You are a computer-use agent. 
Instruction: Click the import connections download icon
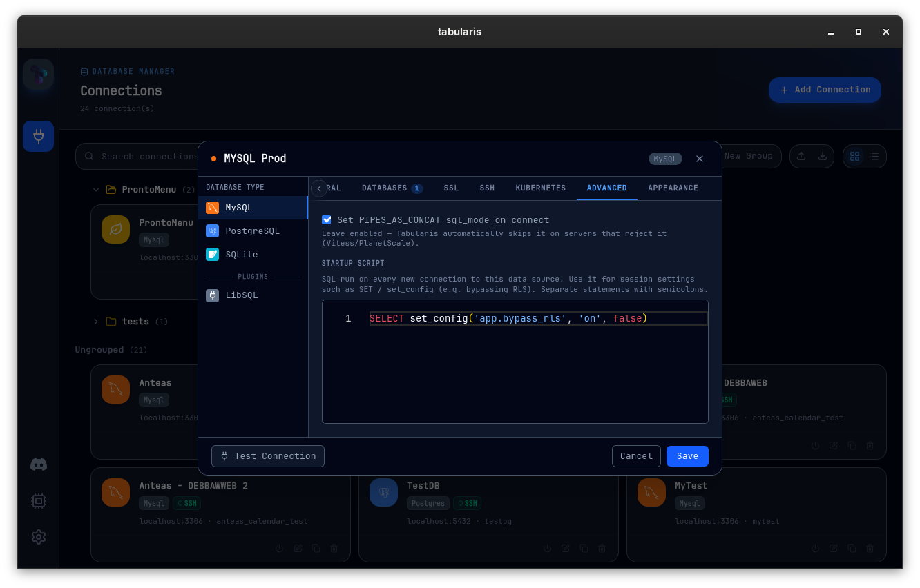coord(823,156)
